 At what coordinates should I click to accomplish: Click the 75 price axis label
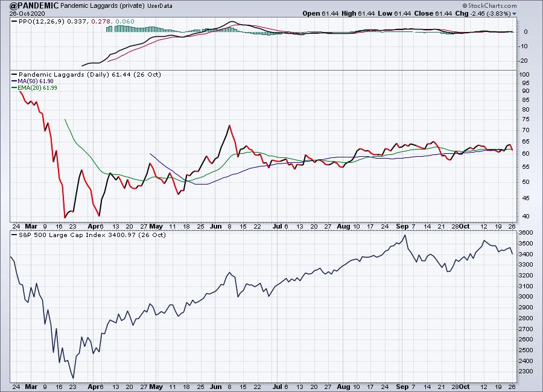click(x=526, y=119)
